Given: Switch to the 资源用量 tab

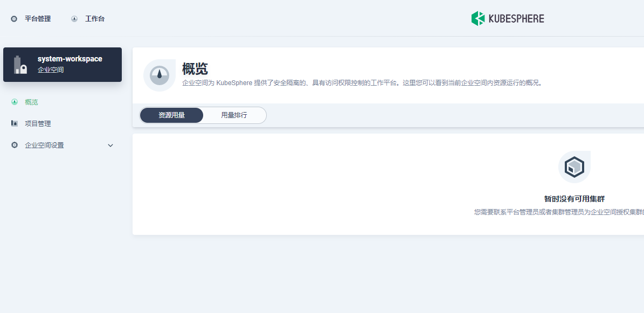Looking at the screenshot, I should coord(172,115).
